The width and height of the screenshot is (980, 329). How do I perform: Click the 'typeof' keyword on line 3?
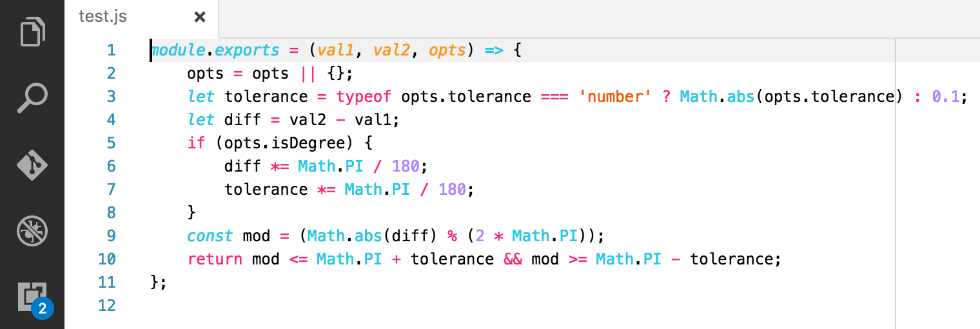pos(364,97)
